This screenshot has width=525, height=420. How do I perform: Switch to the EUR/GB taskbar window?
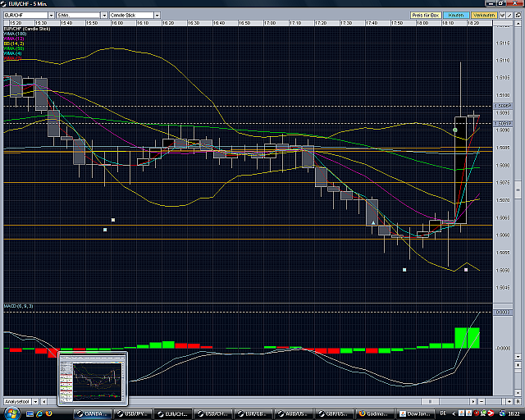tap(253, 413)
